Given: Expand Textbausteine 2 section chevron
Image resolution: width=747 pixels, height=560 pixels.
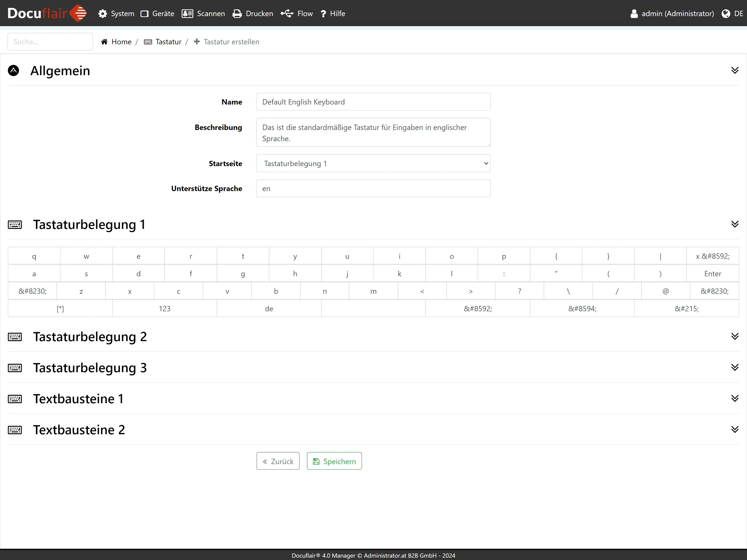Looking at the screenshot, I should pos(734,430).
